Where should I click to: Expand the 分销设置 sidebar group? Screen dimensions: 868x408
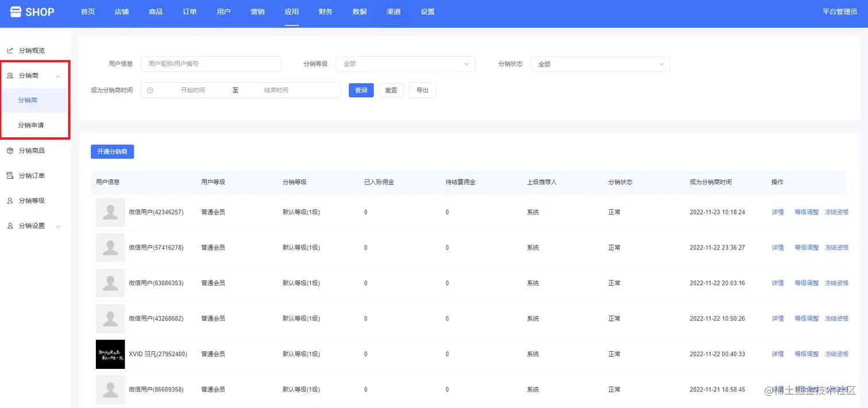58,226
